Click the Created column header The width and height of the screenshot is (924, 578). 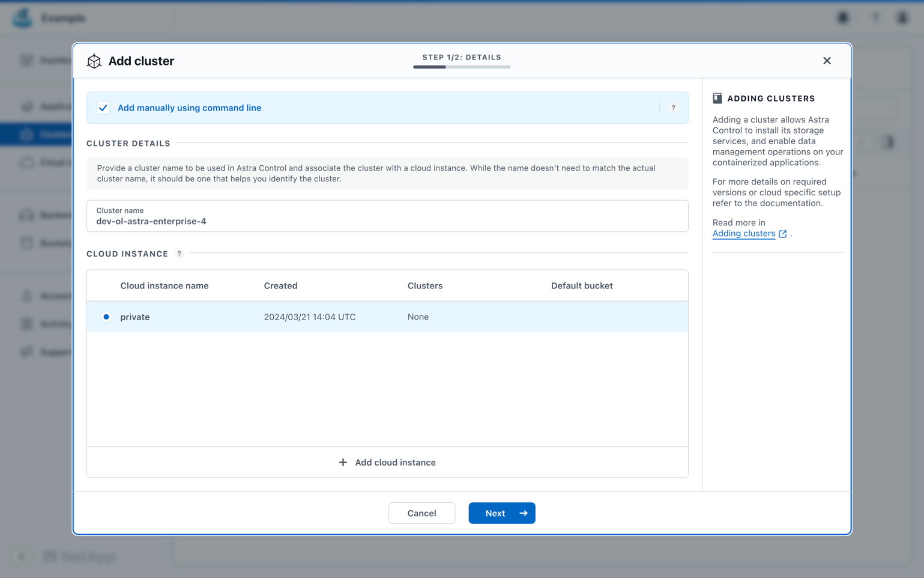(x=280, y=286)
